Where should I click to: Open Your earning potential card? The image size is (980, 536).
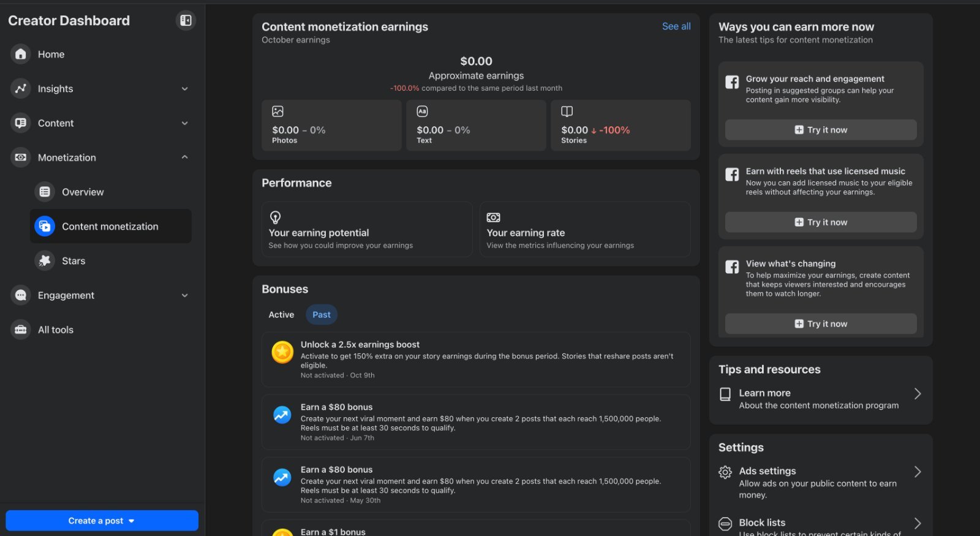pos(367,229)
